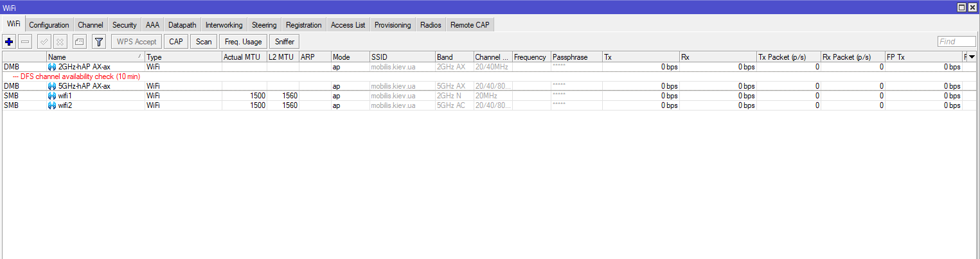The height and width of the screenshot is (259, 980).
Task: Open the Remote CAP tab
Action: 470,25
